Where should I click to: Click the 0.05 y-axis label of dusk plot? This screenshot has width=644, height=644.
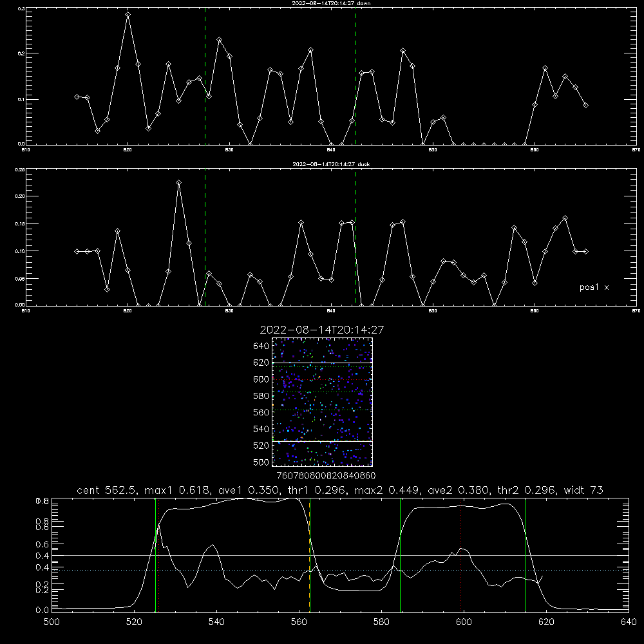[20, 278]
